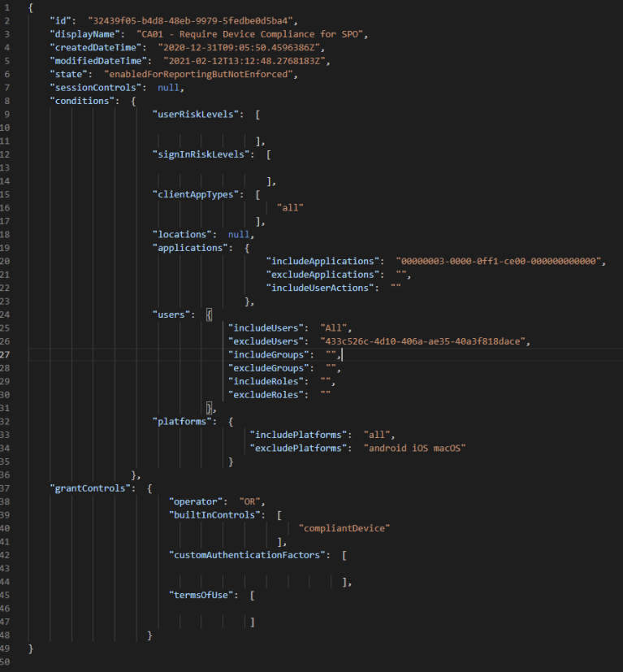The image size is (623, 672).
Task: Click the "excludeUsers" GUID value
Action: (425, 341)
